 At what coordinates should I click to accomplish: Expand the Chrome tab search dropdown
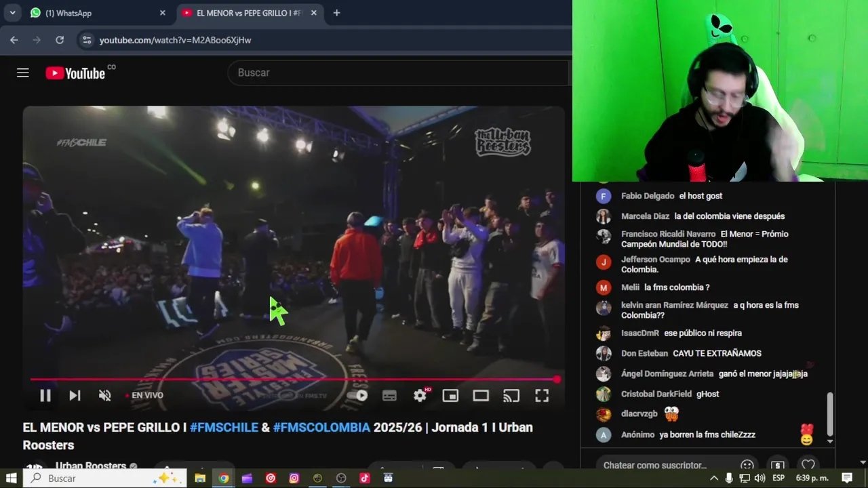(12, 13)
